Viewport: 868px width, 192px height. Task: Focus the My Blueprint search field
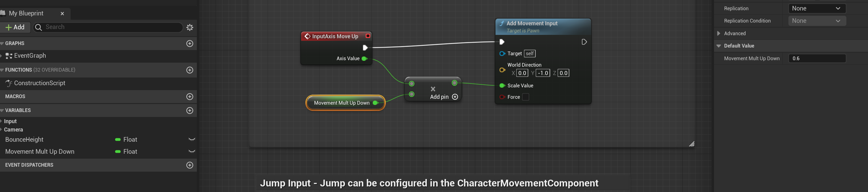click(x=108, y=27)
